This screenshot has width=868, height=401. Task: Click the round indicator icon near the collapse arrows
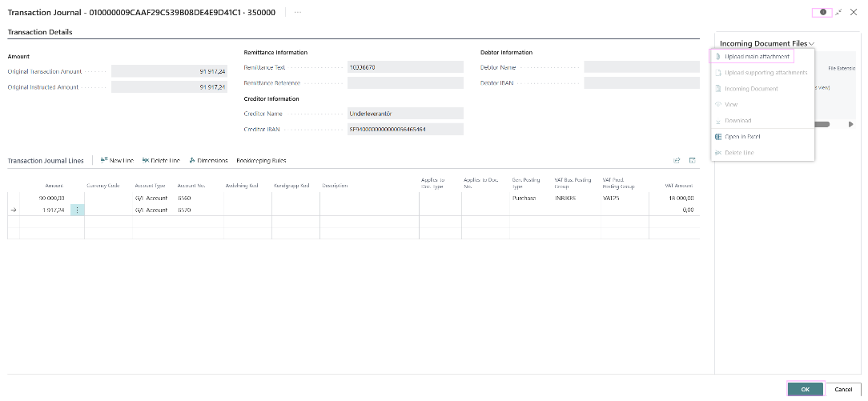point(822,12)
